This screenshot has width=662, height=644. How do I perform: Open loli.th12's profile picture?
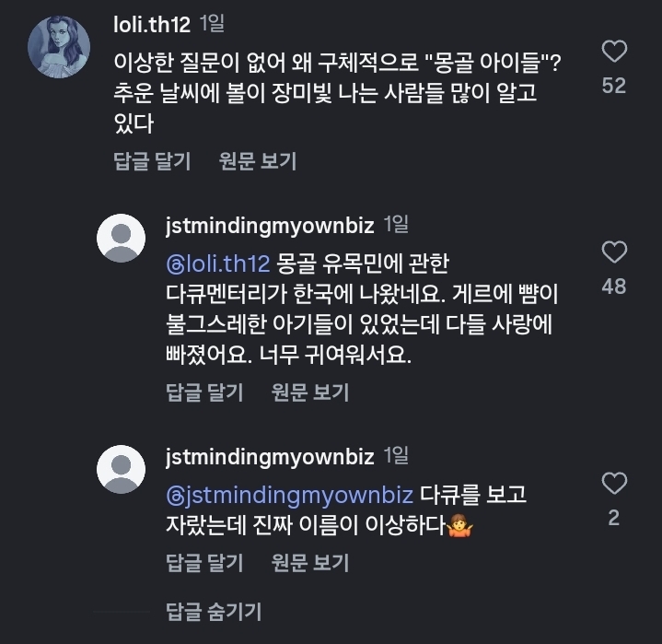tap(60, 46)
